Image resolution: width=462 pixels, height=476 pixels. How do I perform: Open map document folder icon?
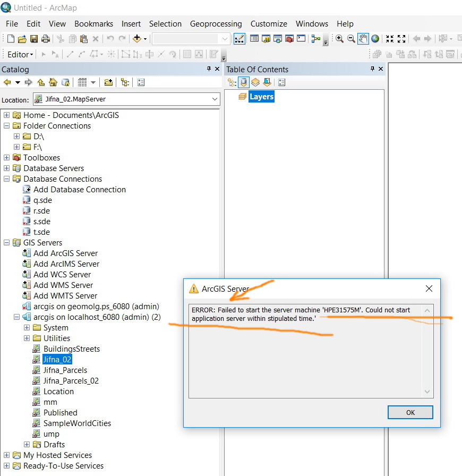[x=22, y=39]
